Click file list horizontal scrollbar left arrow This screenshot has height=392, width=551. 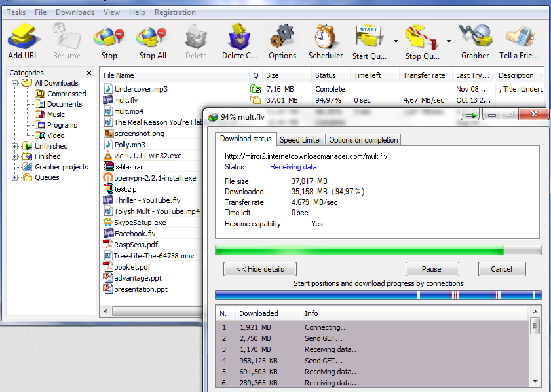point(105,311)
